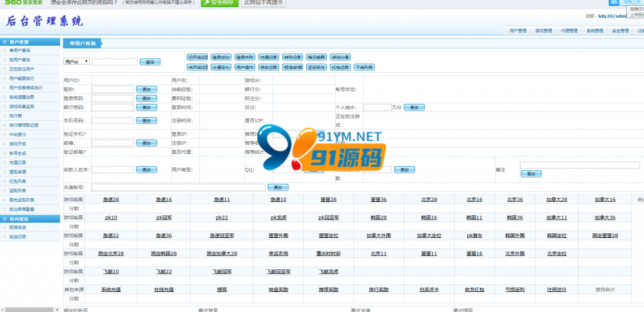Click 更改 next to 个人抽水 field
Viewport: 644px width, 312px height.
tap(414, 107)
